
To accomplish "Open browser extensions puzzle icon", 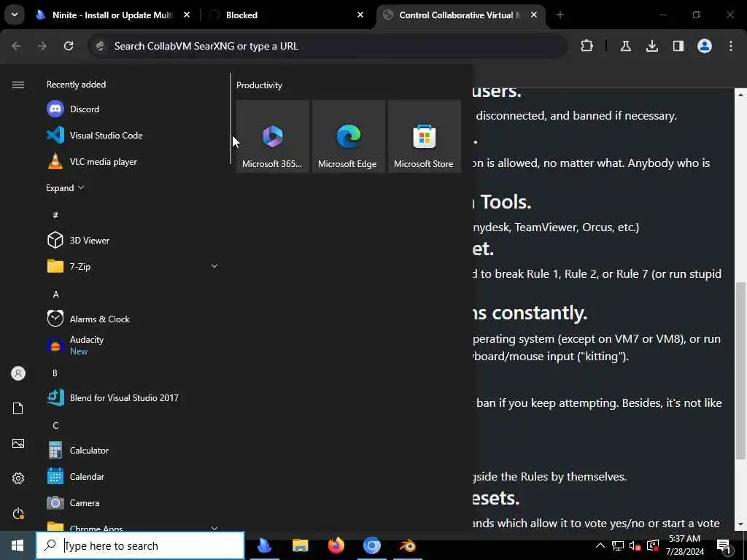I will click(x=587, y=46).
